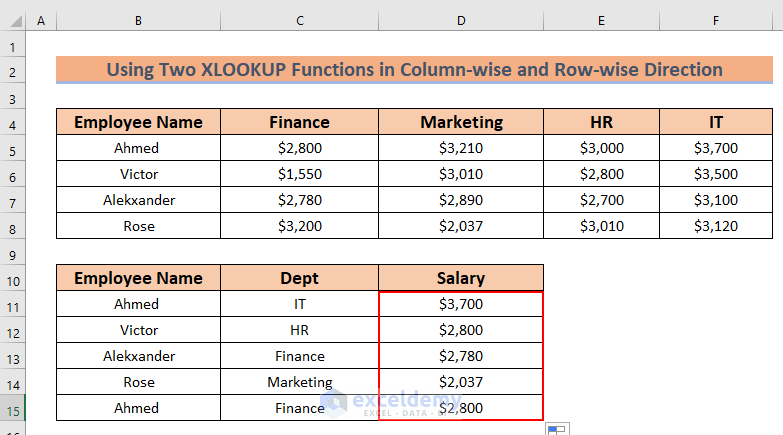This screenshot has width=783, height=435.
Task: Click 'Alekxander' in row 7
Action: click(x=138, y=200)
